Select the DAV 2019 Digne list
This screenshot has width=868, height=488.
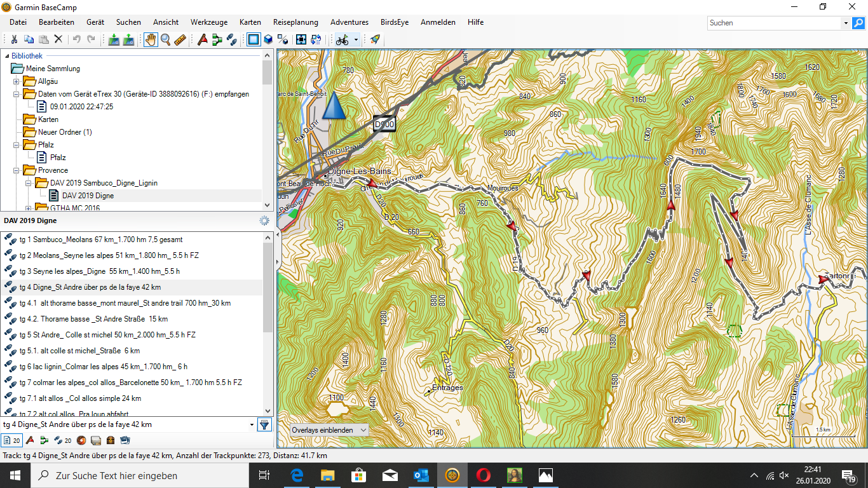point(88,196)
